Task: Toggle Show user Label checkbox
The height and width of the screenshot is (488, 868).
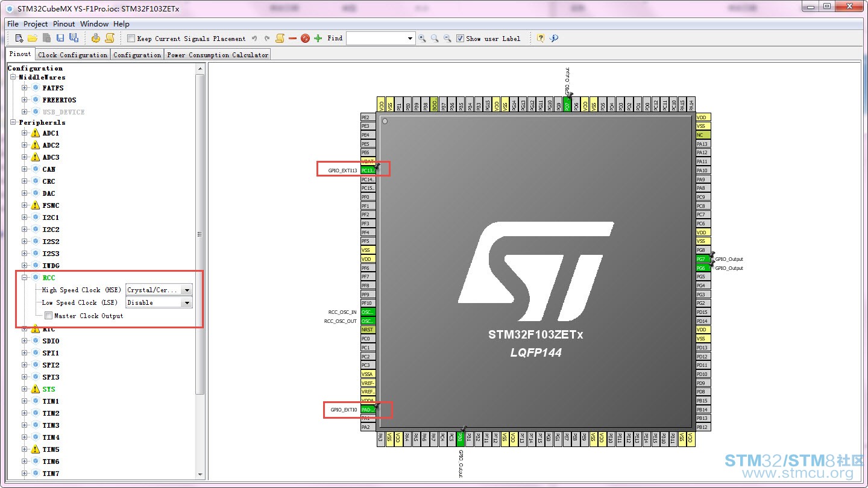Action: pyautogui.click(x=461, y=39)
